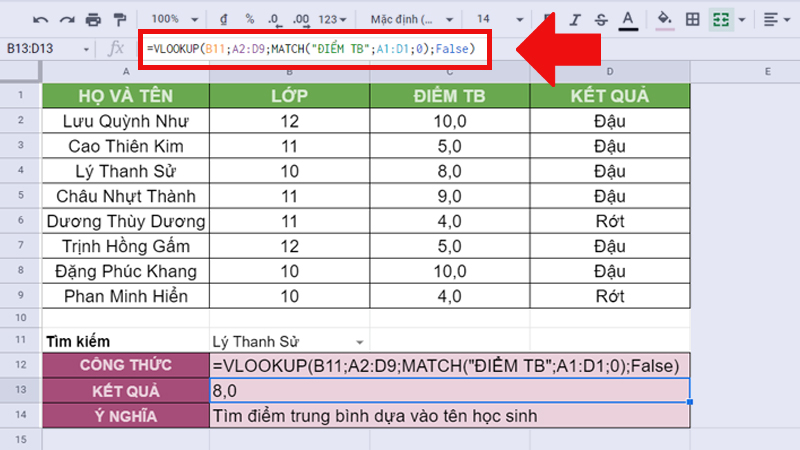Image resolution: width=800 pixels, height=450 pixels.
Task: Click result cell showing 8,0 in row 13
Action: (x=449, y=391)
